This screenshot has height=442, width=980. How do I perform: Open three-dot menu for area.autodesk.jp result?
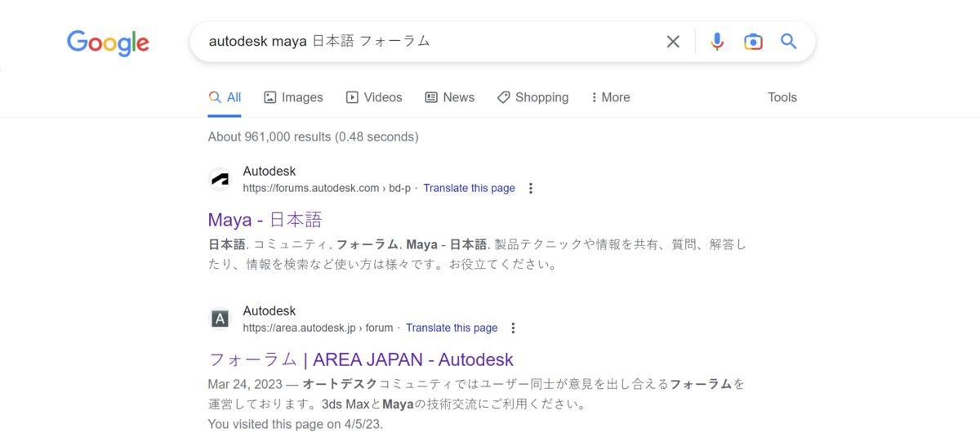point(513,328)
